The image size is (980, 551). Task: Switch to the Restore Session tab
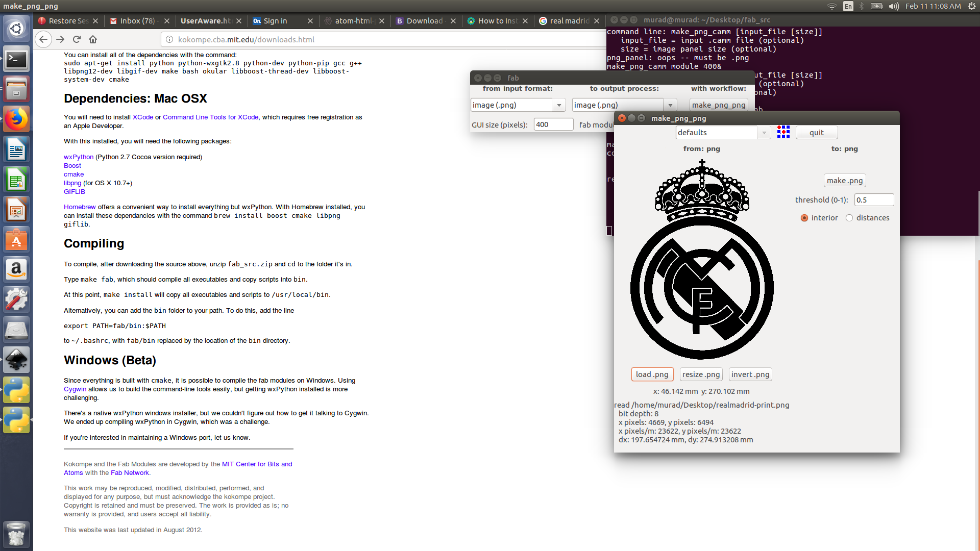point(68,21)
